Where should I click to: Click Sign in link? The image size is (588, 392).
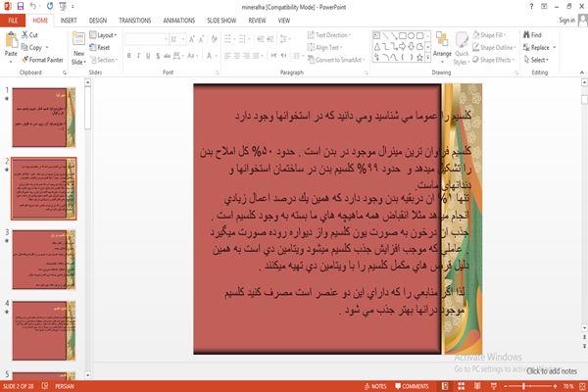(x=566, y=21)
